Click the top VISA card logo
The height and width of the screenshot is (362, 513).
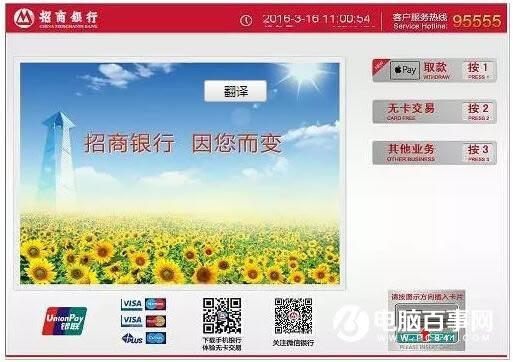point(131,304)
